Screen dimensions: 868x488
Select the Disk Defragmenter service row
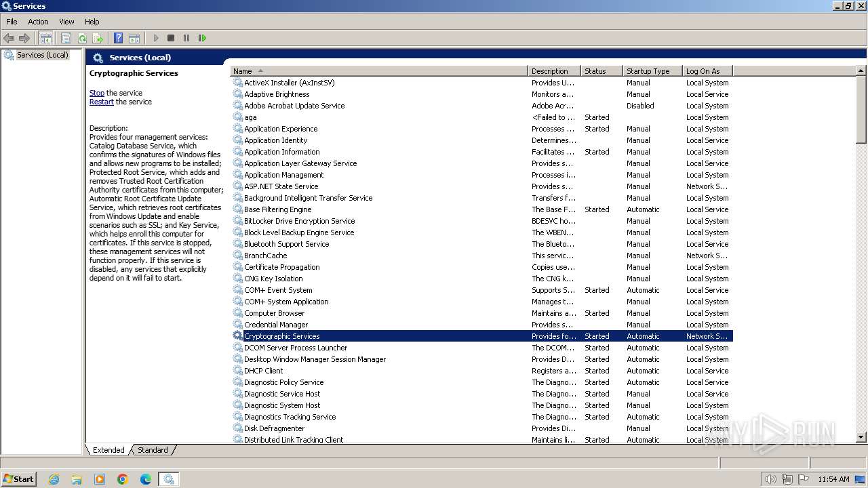(x=481, y=428)
